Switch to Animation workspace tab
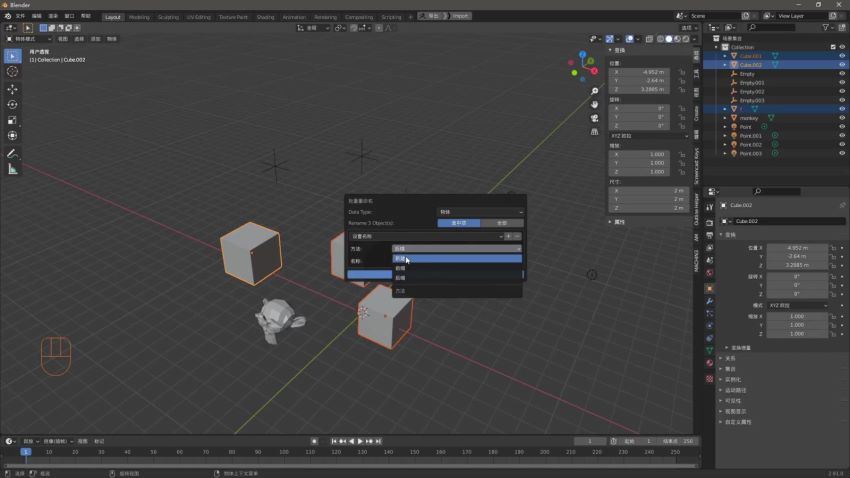This screenshot has height=478, width=850. point(294,17)
